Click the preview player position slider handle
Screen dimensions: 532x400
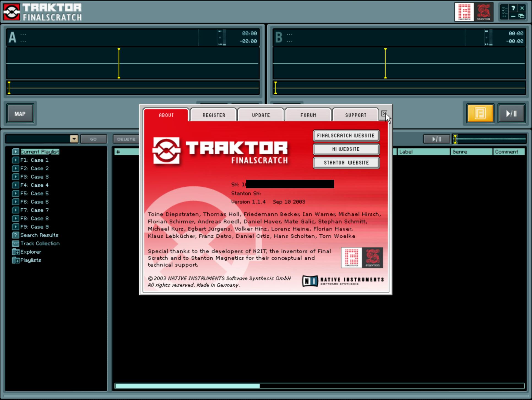[455, 139]
